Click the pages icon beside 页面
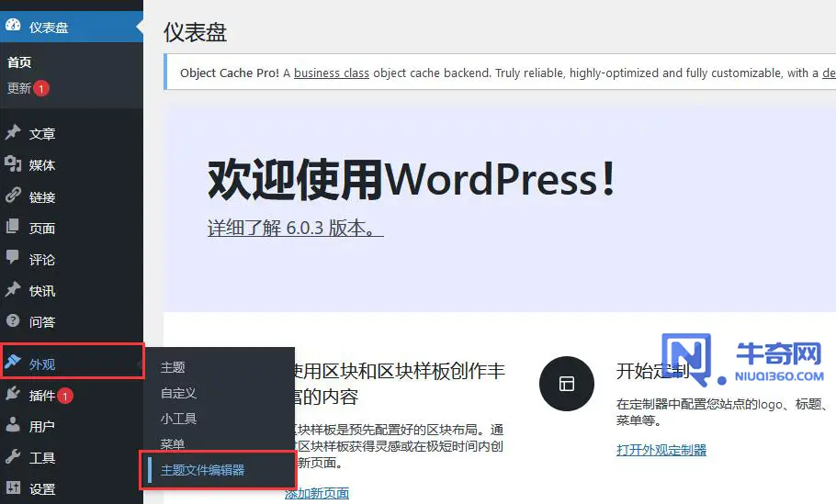 pos(13,227)
